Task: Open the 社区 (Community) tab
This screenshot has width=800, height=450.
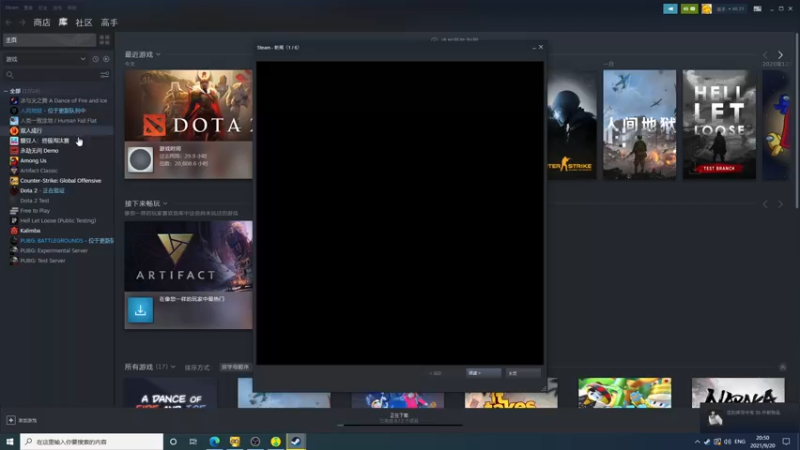Action: pos(84,22)
